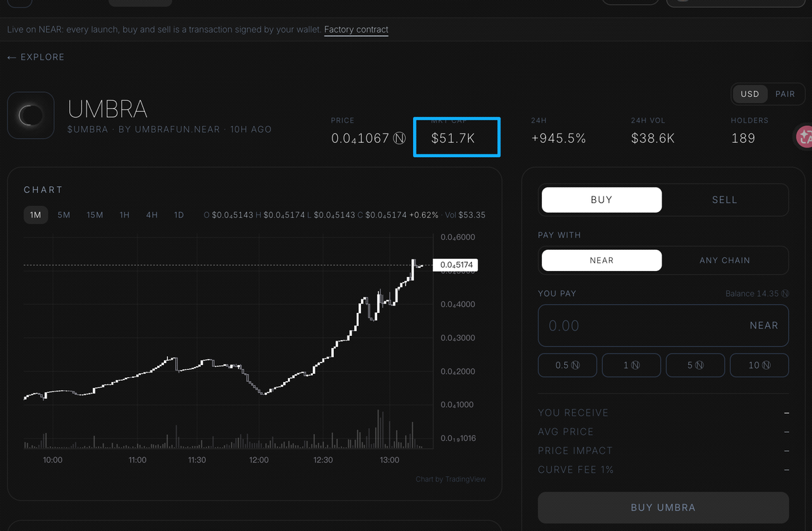Viewport: 812px width, 531px height.
Task: Set the pay amount to 5 NEAR
Action: click(x=695, y=365)
